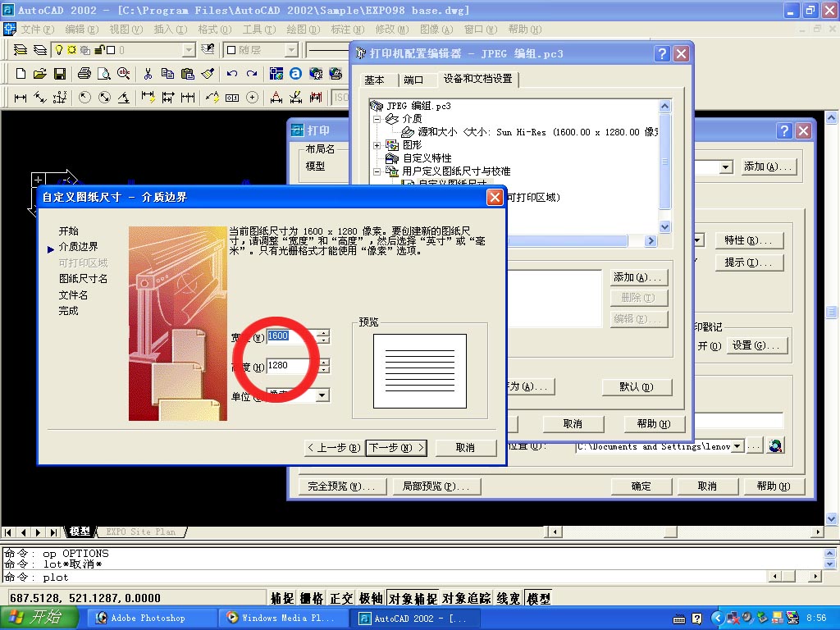Viewport: 840px width, 630px height.
Task: Click 确定 (OK) in the Print dialog
Action: pyautogui.click(x=641, y=486)
